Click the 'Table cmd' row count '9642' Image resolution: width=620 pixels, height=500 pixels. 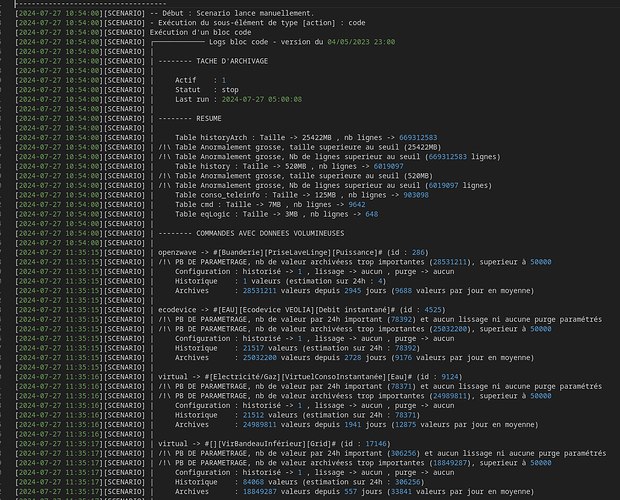coord(357,204)
